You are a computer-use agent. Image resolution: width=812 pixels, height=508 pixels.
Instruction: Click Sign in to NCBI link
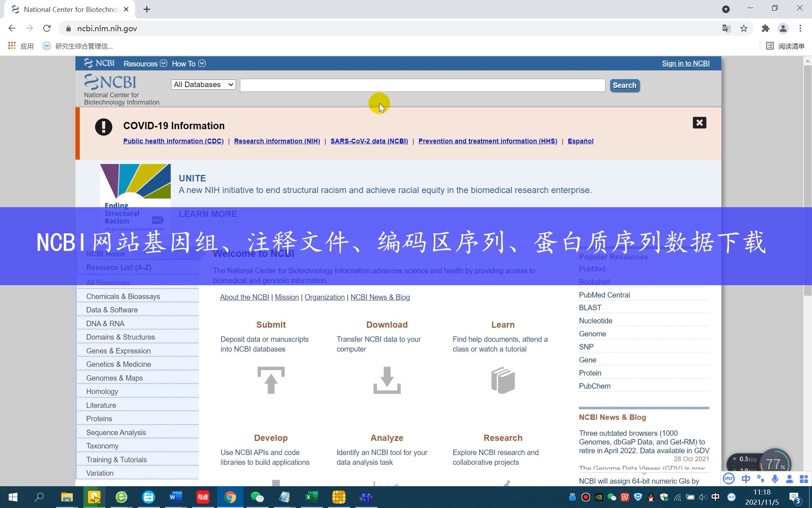685,64
